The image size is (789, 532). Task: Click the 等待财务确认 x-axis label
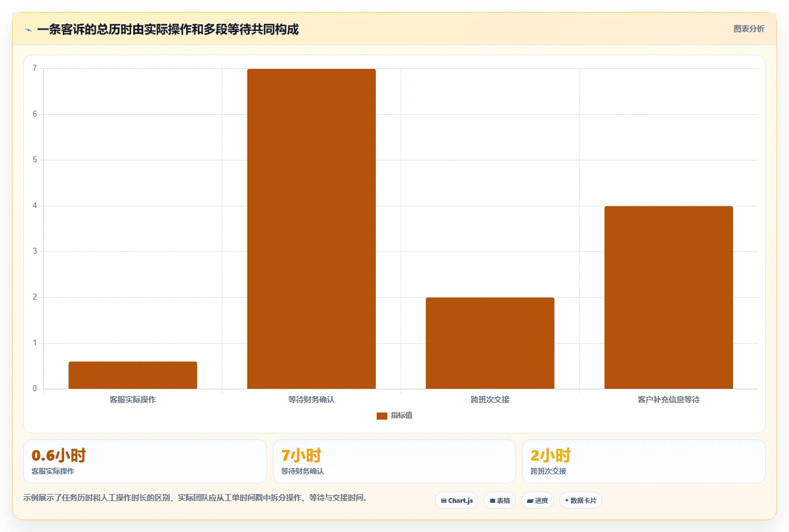[x=312, y=399]
